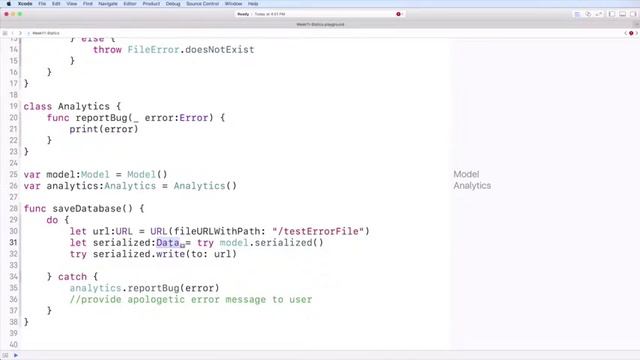The width and height of the screenshot is (640, 360).
Task: Click 'serialized.write(to: url)' on line 32
Action: pos(164,254)
